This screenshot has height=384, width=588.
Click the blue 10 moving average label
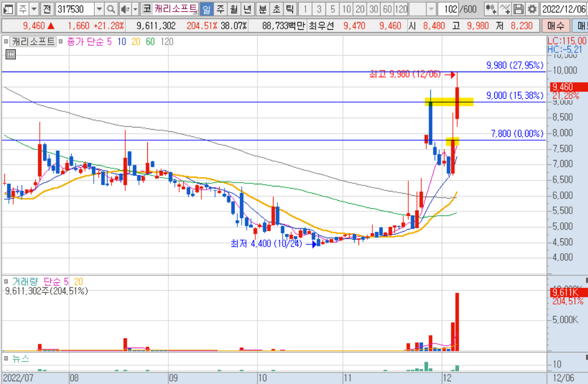pyautogui.click(x=121, y=41)
